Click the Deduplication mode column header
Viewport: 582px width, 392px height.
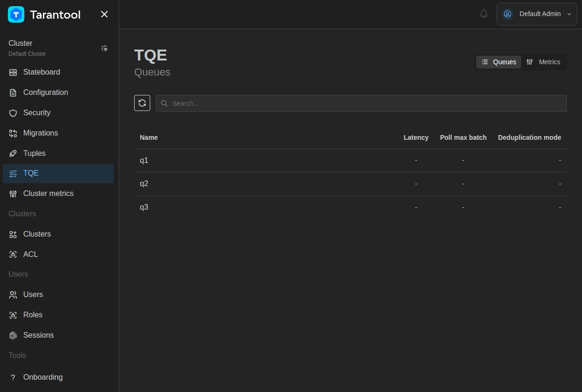tap(530, 137)
